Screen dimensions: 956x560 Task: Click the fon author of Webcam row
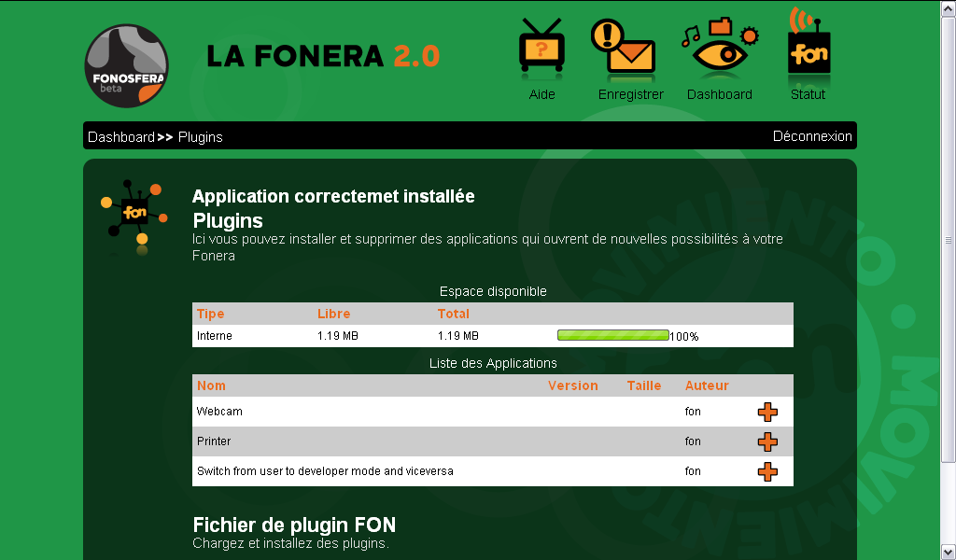click(x=693, y=412)
